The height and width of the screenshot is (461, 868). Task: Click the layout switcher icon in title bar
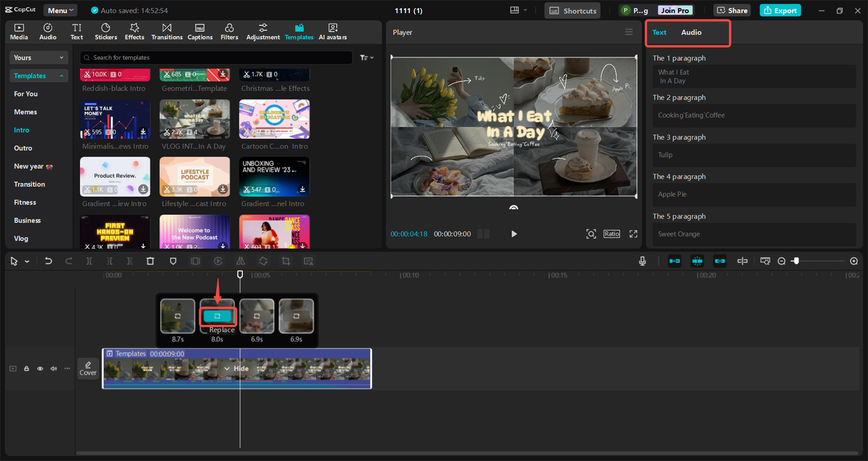[515, 10]
